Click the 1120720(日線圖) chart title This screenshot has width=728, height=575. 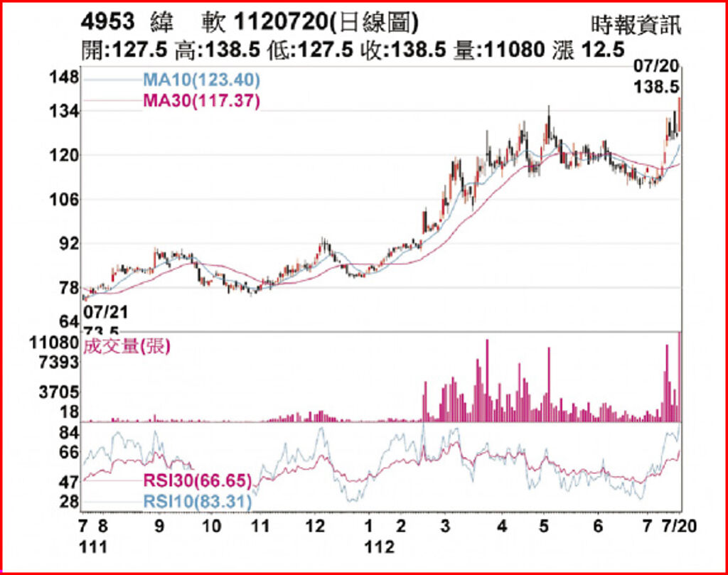point(326,22)
